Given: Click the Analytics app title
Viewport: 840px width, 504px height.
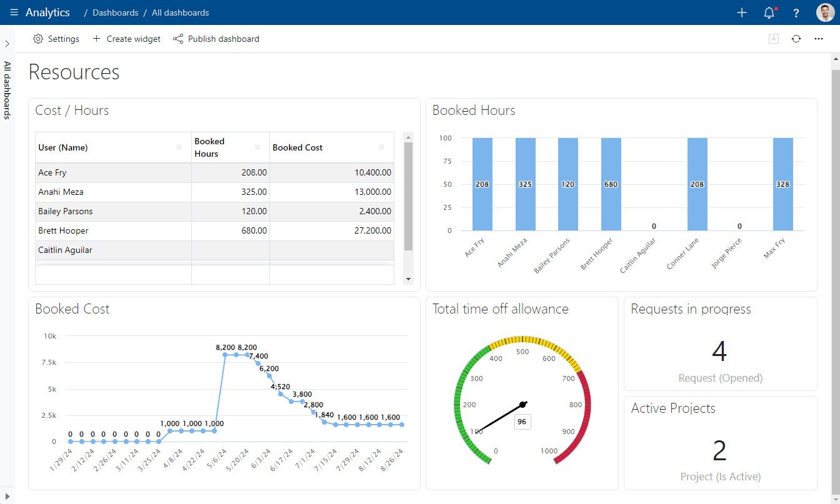Looking at the screenshot, I should pos(47,12).
